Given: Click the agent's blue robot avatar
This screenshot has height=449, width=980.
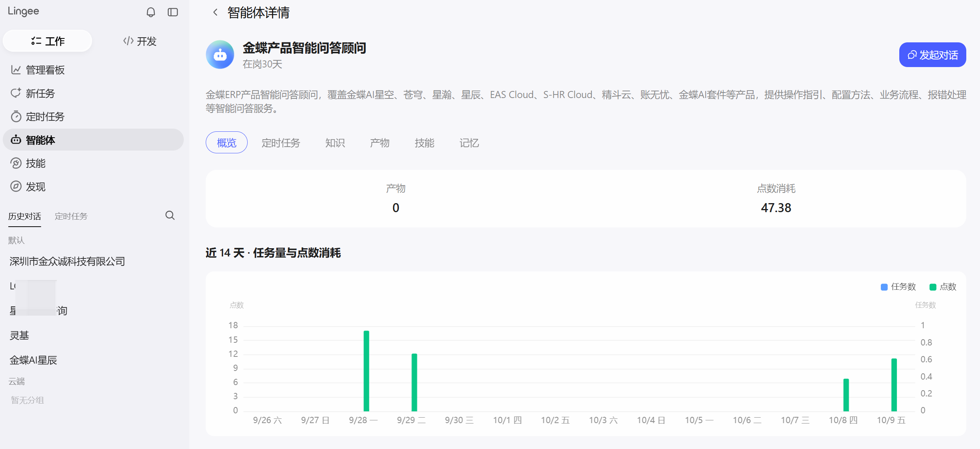Looking at the screenshot, I should 220,55.
